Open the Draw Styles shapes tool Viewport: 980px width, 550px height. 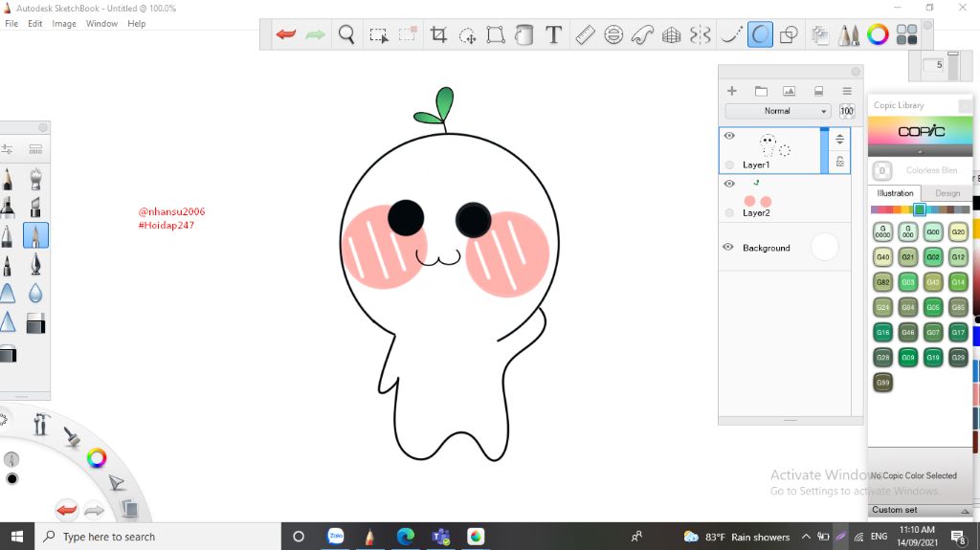point(789,35)
